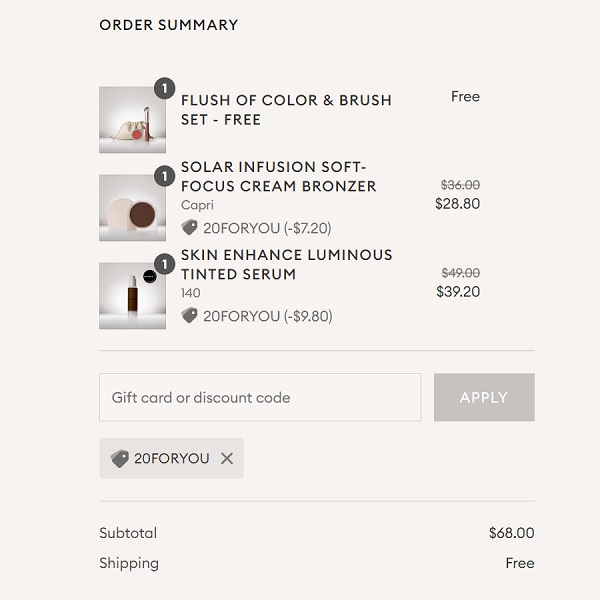Screen dimensions: 600x600
Task: Select the Solar Infusion Soft-Focus Cream Bronzer title
Action: pyautogui.click(x=278, y=177)
